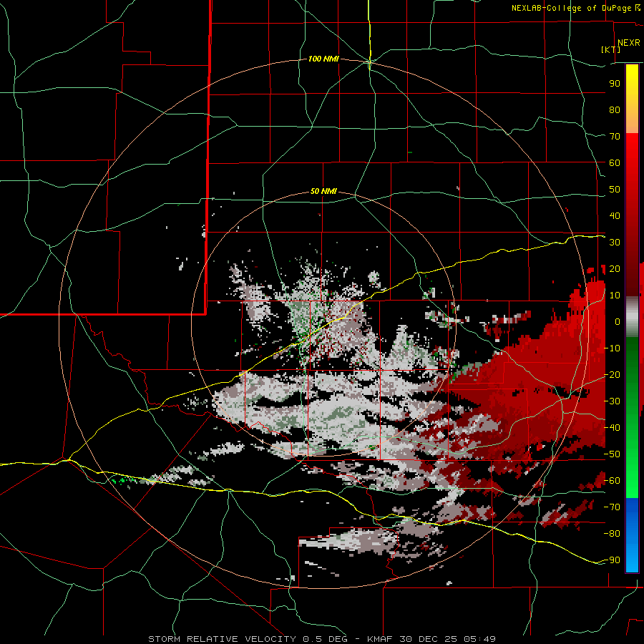Click the -90 scale value
The width and height of the screenshot is (644, 644).
[x=612, y=560]
